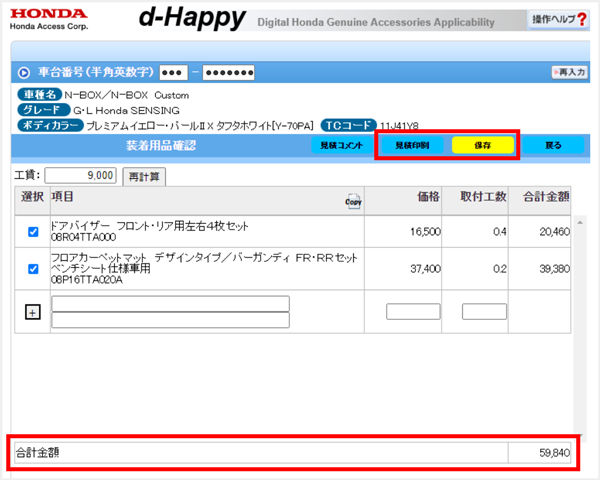Screen dimensions: 600x480
Task: Click the second chassis number field
Action: tap(228, 72)
